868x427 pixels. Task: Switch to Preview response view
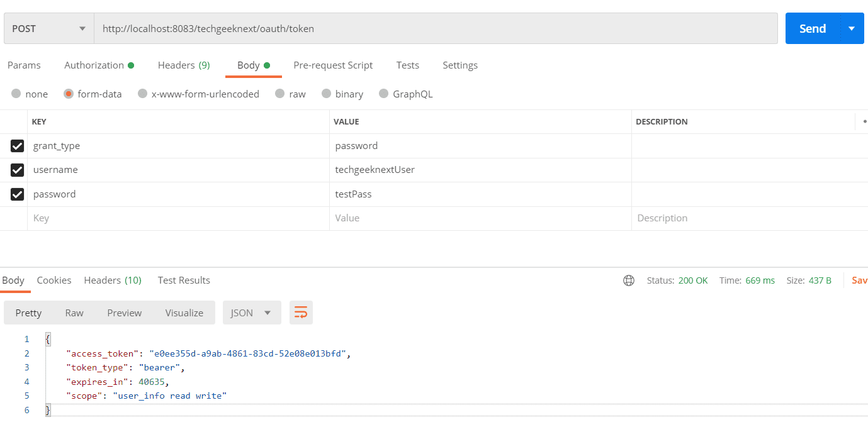coord(125,313)
